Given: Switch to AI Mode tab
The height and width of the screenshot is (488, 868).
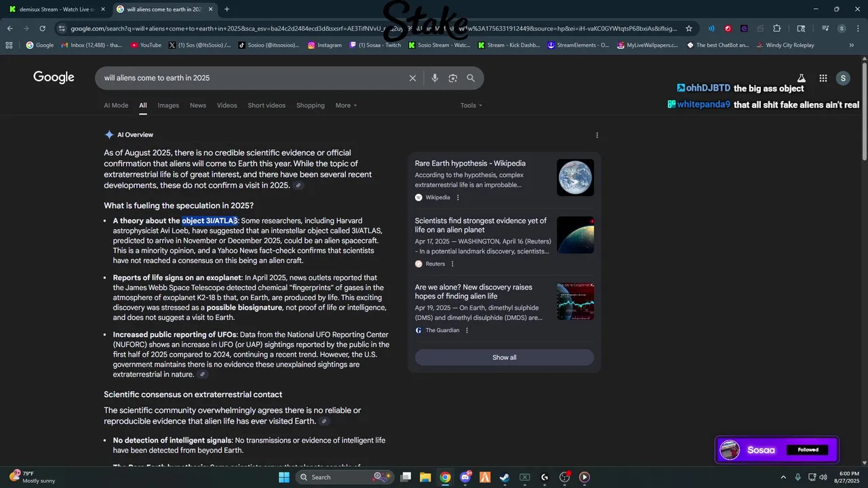Looking at the screenshot, I should pos(116,105).
